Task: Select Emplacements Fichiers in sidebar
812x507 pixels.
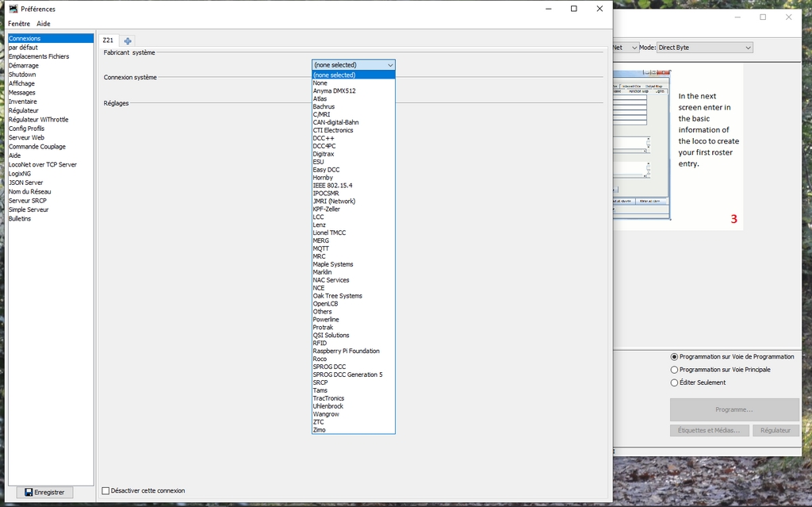Action: click(x=51, y=56)
